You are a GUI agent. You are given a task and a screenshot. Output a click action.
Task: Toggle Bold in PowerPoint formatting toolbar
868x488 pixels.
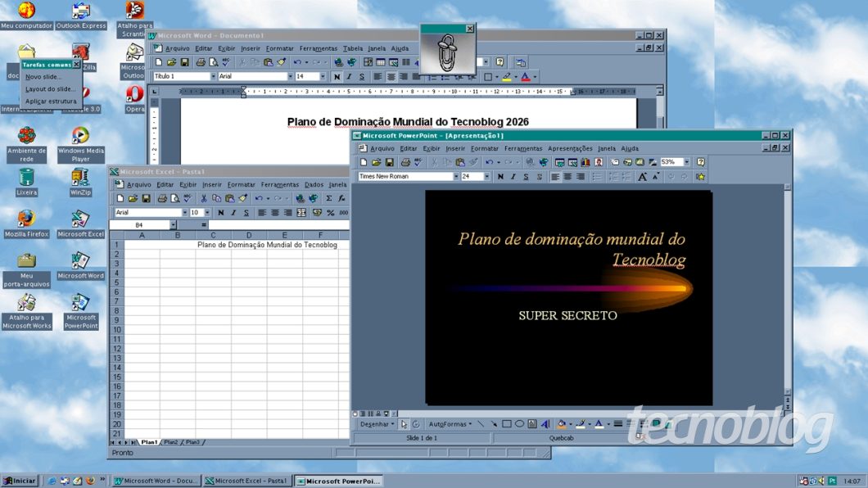click(500, 177)
